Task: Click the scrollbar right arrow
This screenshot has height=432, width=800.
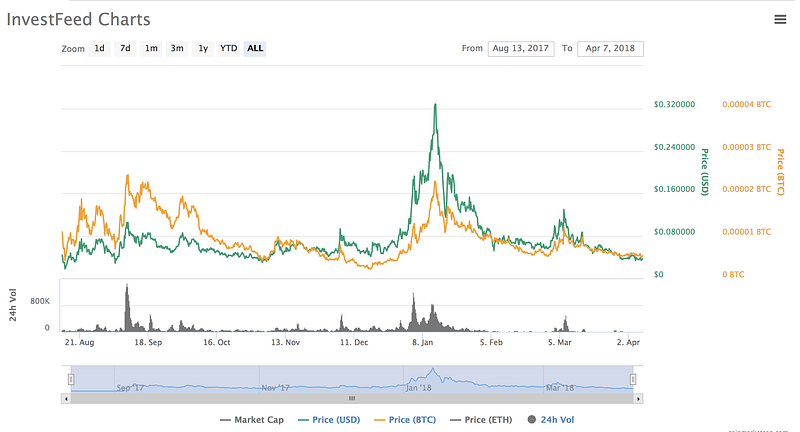Action: 638,398
